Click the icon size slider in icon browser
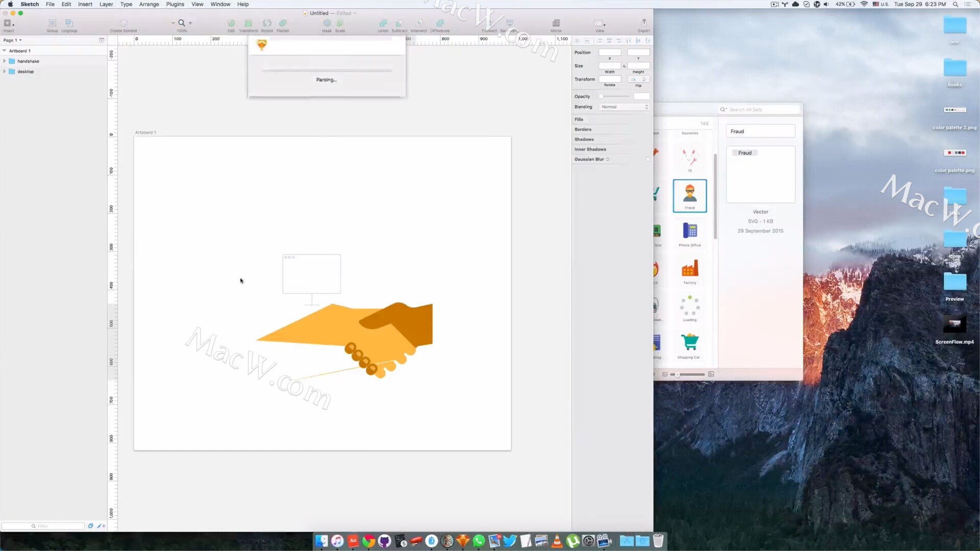The image size is (980, 551). (688, 374)
